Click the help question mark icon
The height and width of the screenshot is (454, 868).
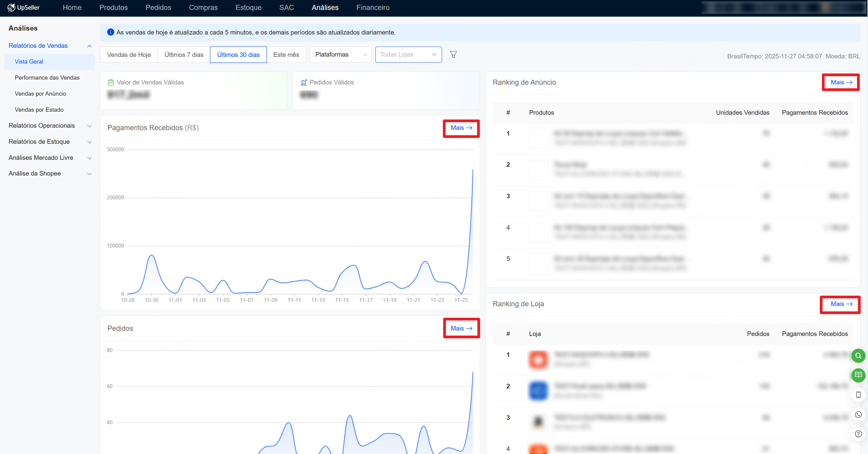tap(858, 434)
